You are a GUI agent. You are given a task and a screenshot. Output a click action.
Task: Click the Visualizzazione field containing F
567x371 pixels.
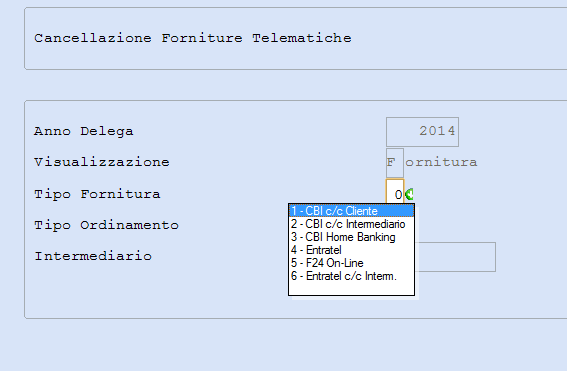[395, 162]
